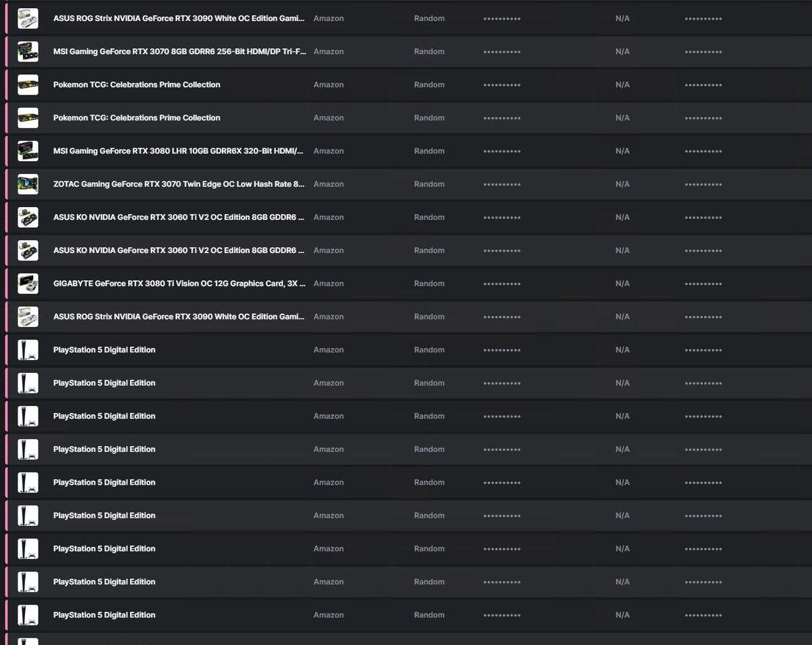Click masked value beside Random in MSI RTX 3080 row
The height and width of the screenshot is (645, 812).
click(502, 152)
